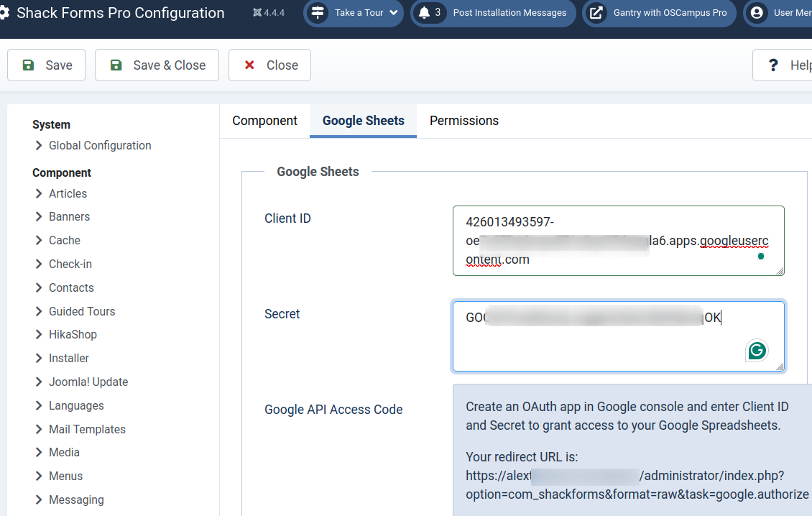Open HikaShop configuration
The height and width of the screenshot is (516, 812).
73,335
